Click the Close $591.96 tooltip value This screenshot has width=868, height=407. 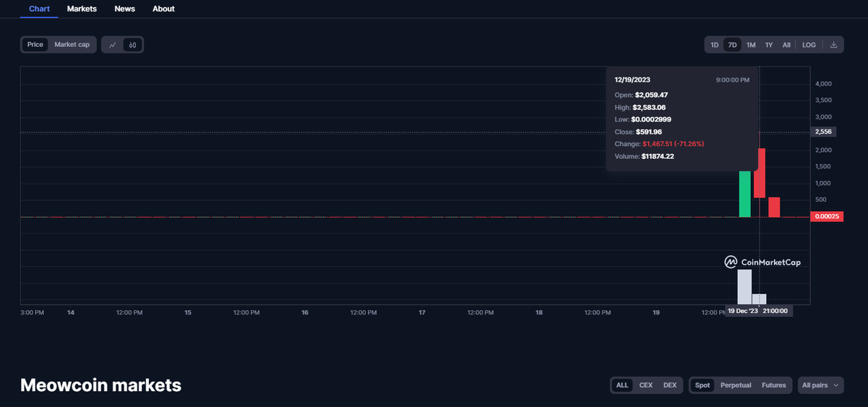pos(650,132)
